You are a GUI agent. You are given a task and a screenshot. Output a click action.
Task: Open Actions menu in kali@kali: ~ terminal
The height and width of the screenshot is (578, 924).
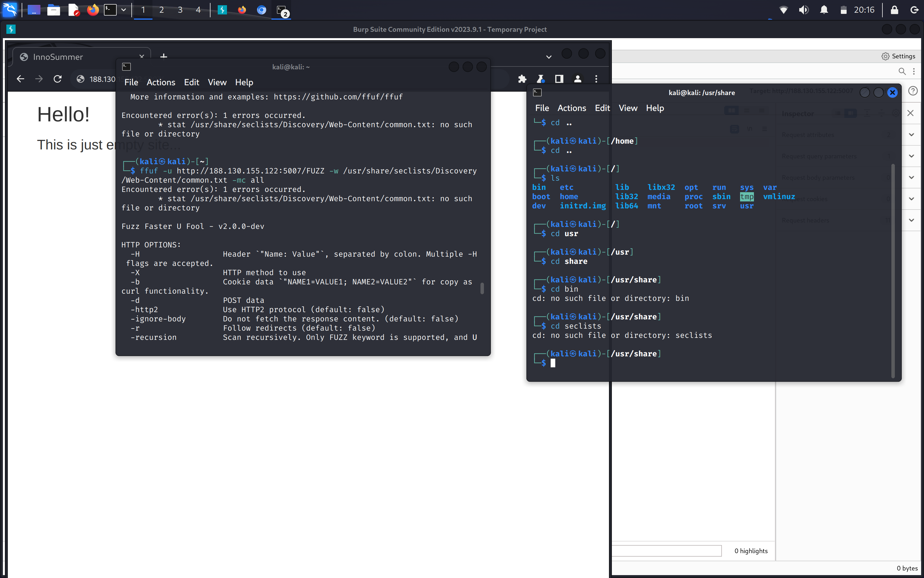pos(161,82)
